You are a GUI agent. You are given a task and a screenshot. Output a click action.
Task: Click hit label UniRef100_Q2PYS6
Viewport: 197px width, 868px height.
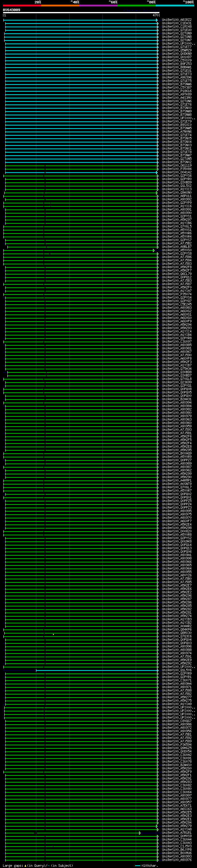click(177, 176)
